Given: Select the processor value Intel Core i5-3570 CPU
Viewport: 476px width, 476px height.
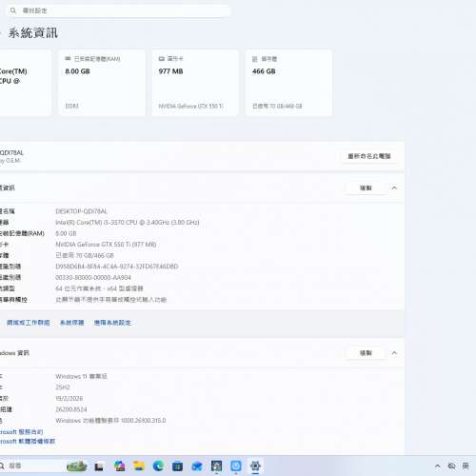Looking at the screenshot, I should (128, 223).
